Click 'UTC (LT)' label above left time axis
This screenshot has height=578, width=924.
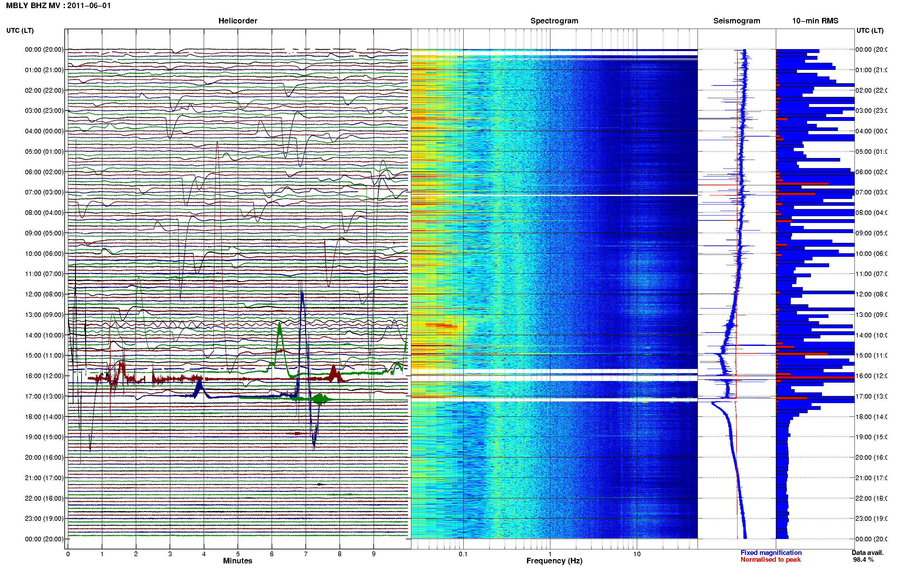coord(20,31)
